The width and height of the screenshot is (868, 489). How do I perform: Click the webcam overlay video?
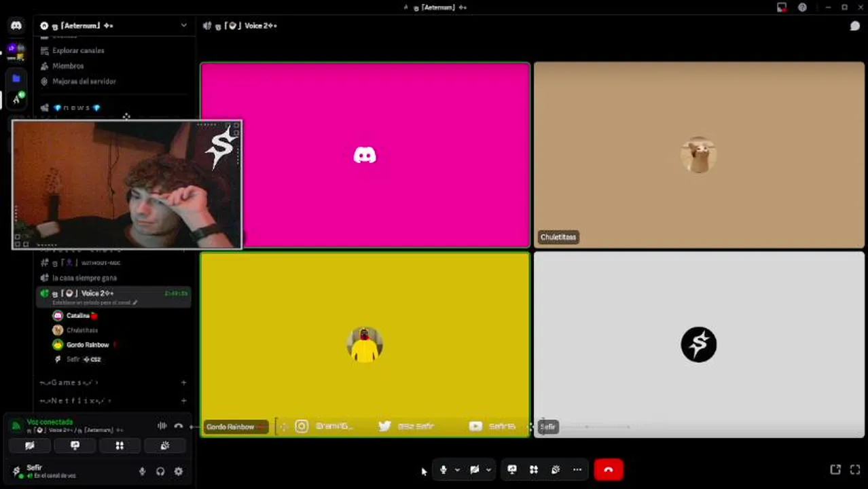pyautogui.click(x=127, y=185)
